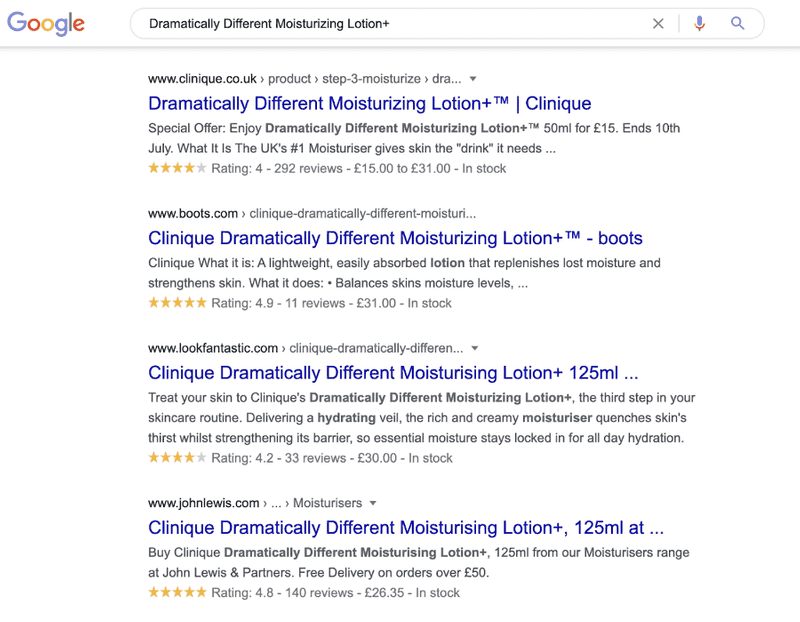Open the Boots Clinique lotion result title
Image resolution: width=800 pixels, height=622 pixels.
(395, 238)
